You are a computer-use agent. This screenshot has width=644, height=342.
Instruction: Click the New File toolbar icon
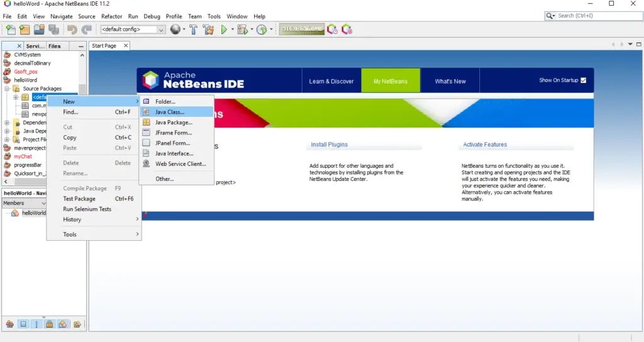(x=11, y=30)
